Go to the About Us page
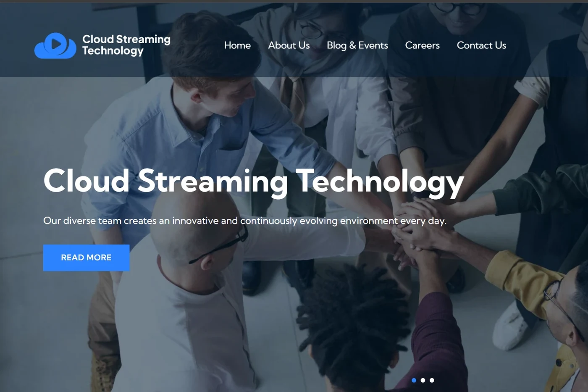This screenshot has width=588, height=392. coord(289,45)
